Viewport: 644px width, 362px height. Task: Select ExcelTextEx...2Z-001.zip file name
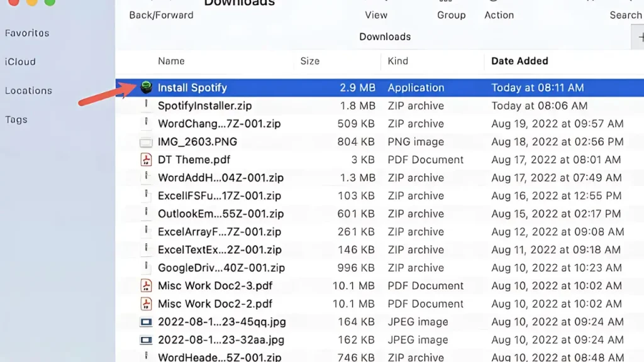(x=219, y=250)
